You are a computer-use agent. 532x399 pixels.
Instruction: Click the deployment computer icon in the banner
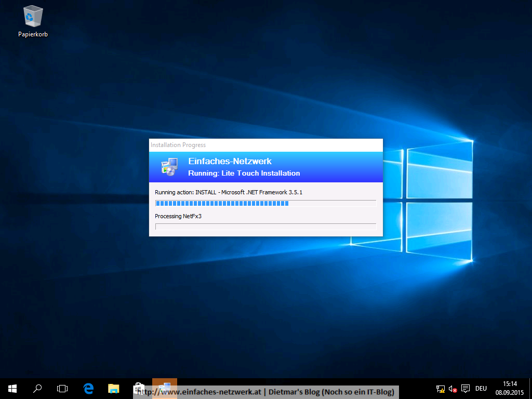(169, 167)
